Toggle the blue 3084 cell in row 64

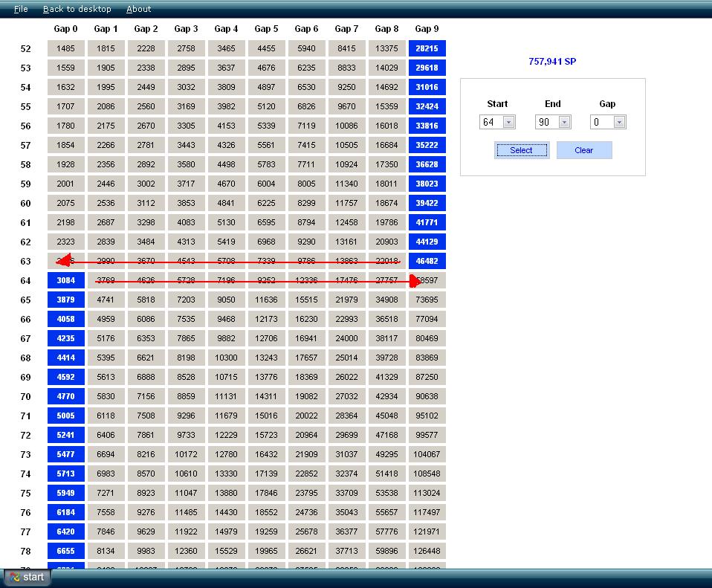[x=65, y=280]
